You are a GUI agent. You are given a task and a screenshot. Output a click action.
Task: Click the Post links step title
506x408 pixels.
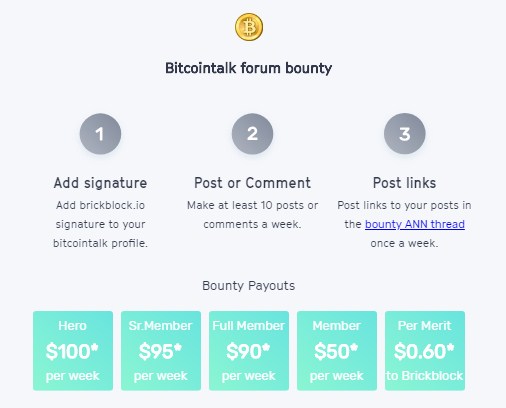tap(404, 183)
